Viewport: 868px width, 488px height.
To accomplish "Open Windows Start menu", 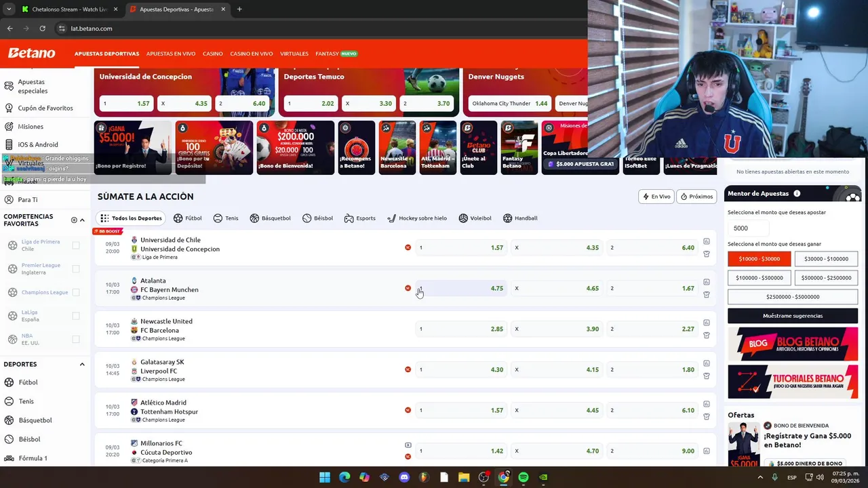I will 325,477.
